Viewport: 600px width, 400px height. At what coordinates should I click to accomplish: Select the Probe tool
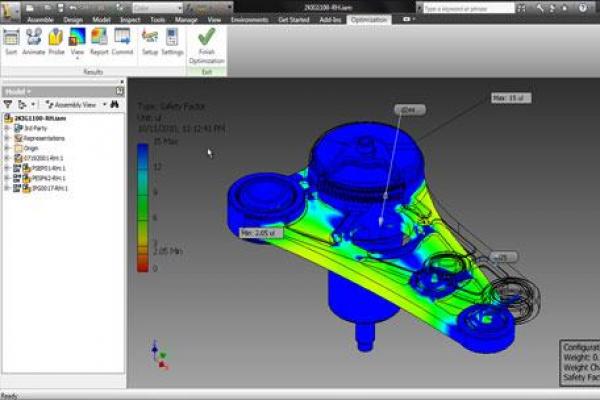point(56,40)
